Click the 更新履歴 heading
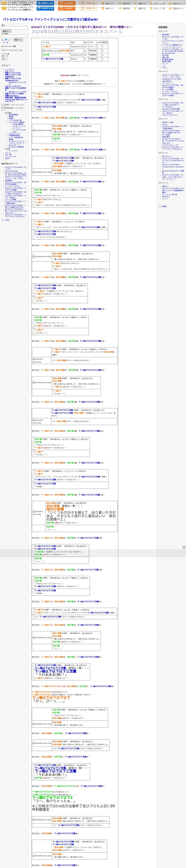 point(163,27)
